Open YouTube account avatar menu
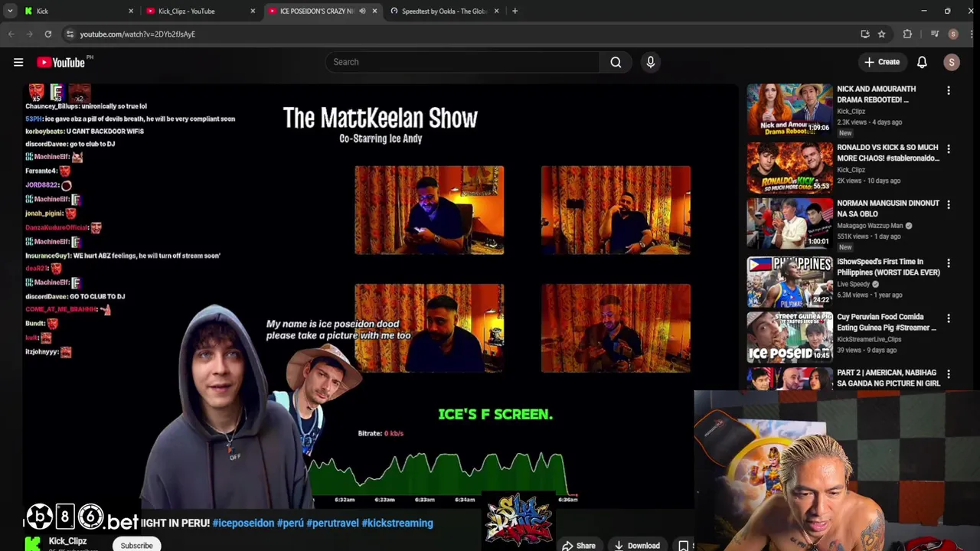Screen dimensions: 980x551 [x=952, y=62]
